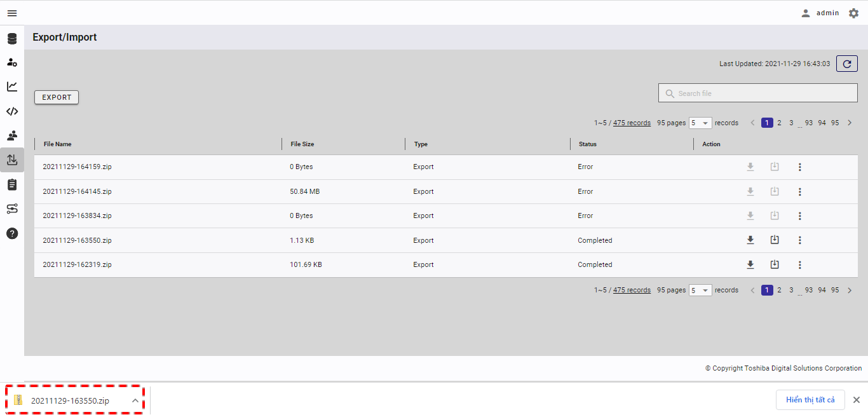Open the workflow routing sidebar icon
Screen dimensions: 868x417
click(x=12, y=208)
